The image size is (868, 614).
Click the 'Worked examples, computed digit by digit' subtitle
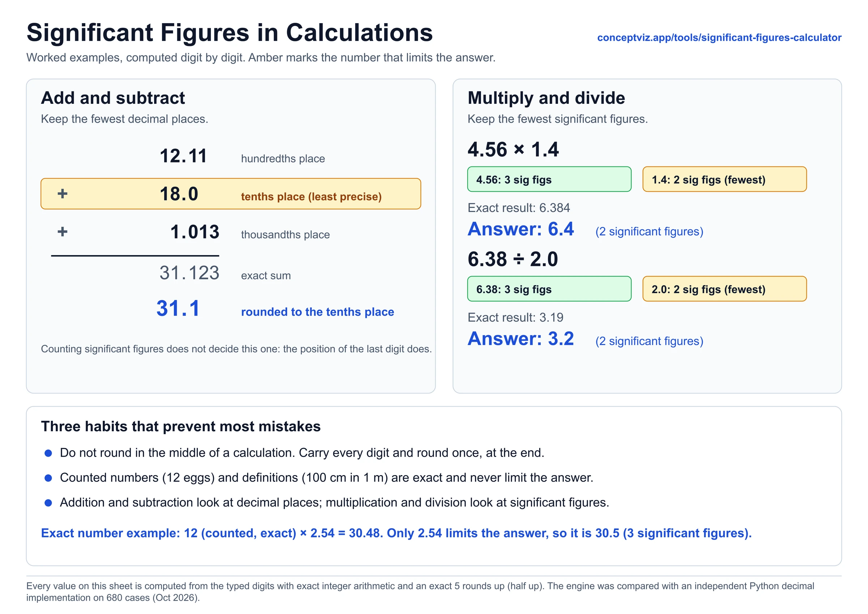(261, 58)
